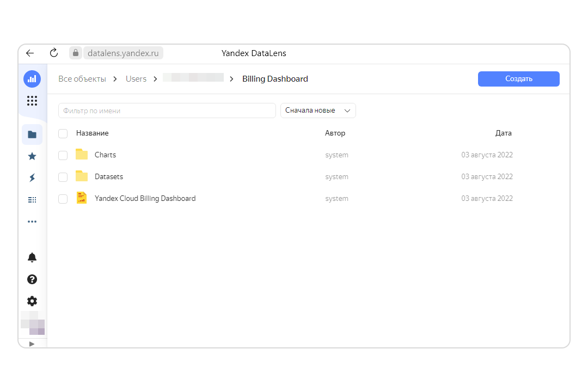The image size is (588, 392).
Task: Check the Datasets row checkbox
Action: click(x=63, y=177)
